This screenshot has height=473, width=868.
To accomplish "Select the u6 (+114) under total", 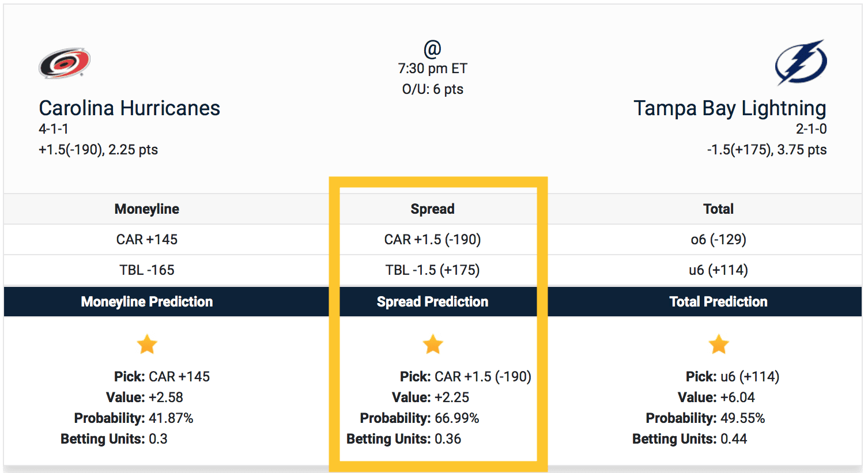I will pyautogui.click(x=718, y=270).
